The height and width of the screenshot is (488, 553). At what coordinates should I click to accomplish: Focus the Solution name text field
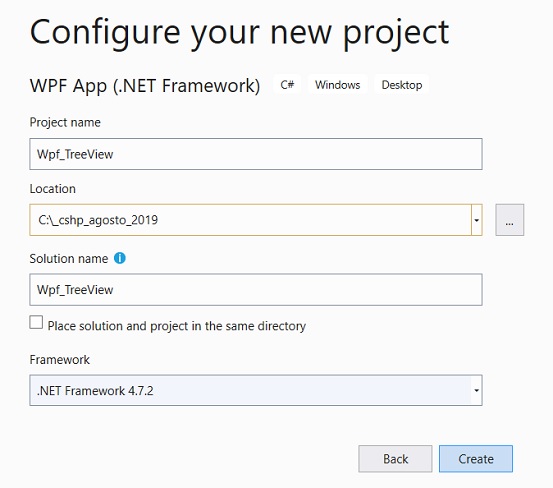click(256, 289)
